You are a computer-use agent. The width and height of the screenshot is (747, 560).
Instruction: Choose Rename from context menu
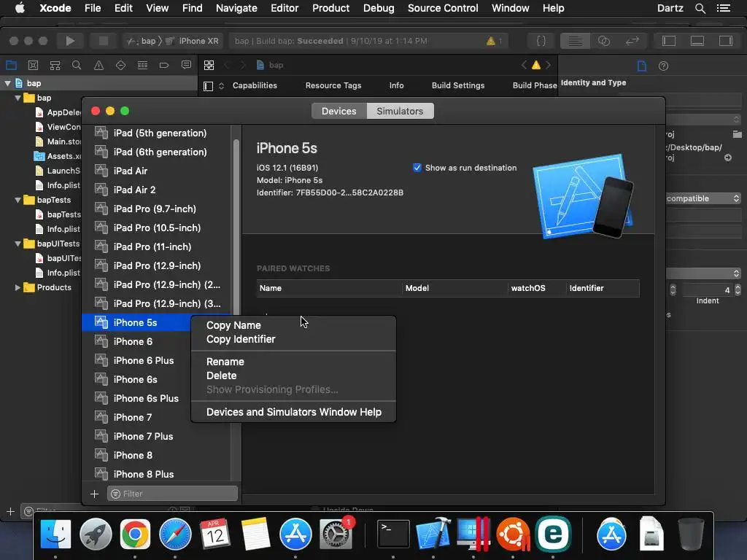pyautogui.click(x=225, y=362)
